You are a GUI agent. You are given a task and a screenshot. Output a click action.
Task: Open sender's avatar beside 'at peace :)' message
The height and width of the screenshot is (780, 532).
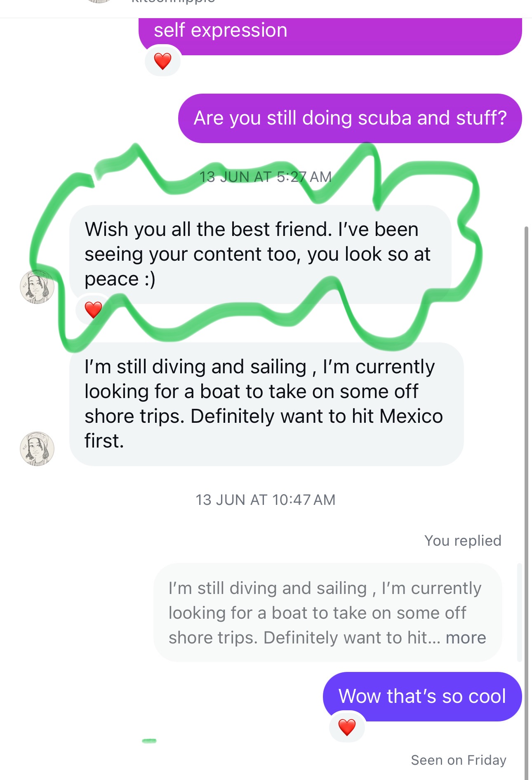pos(37,287)
